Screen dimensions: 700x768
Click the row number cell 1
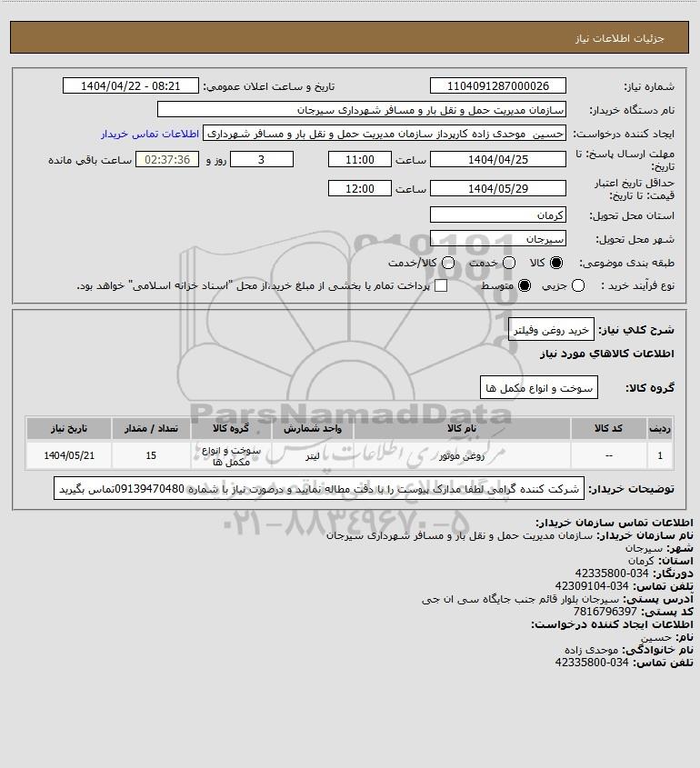660,455
